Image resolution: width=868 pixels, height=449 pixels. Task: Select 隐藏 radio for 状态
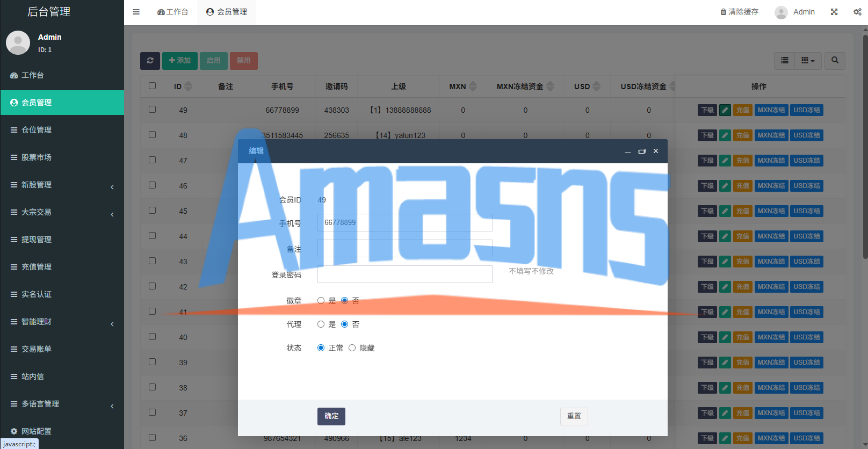(352, 348)
